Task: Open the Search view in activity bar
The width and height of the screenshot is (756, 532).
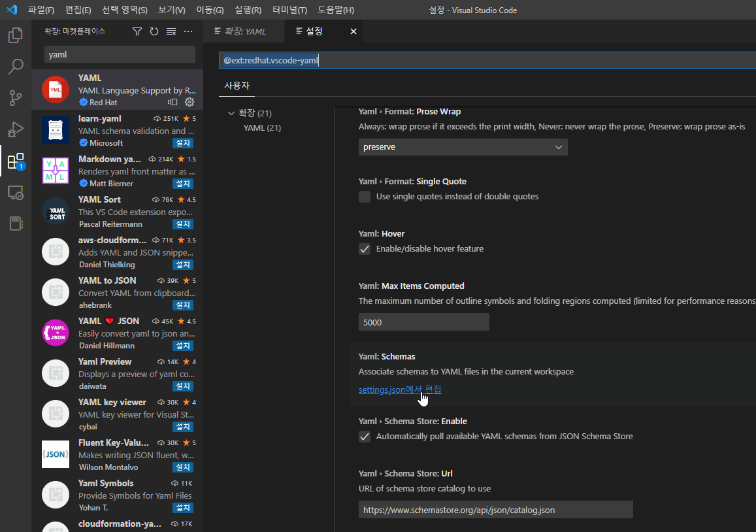Action: point(16,67)
